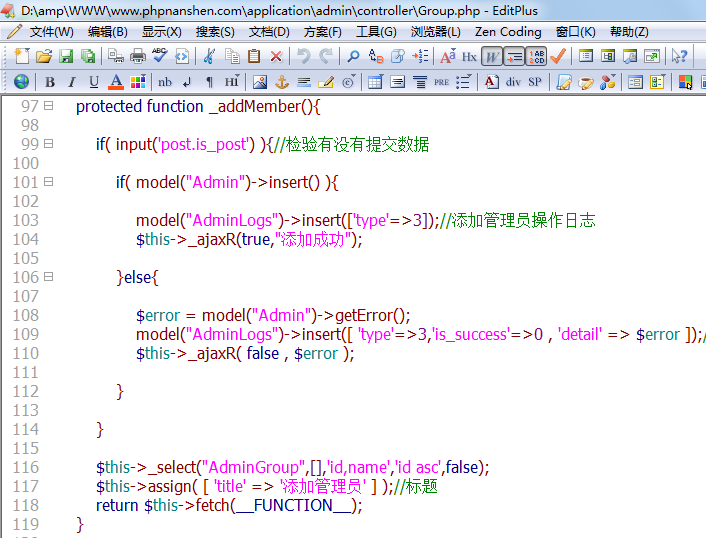This screenshot has height=538, width=706.
Task: Open the 帮助(Z) menu
Action: pyautogui.click(x=629, y=32)
